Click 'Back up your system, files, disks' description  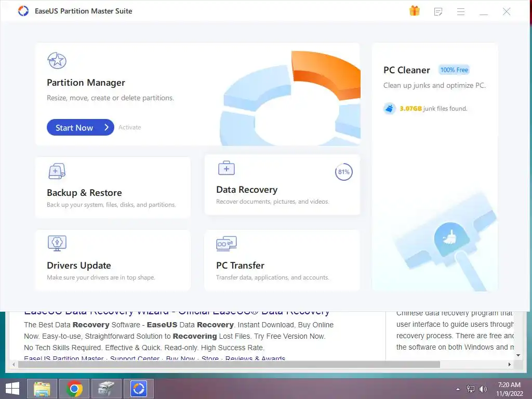coord(111,205)
